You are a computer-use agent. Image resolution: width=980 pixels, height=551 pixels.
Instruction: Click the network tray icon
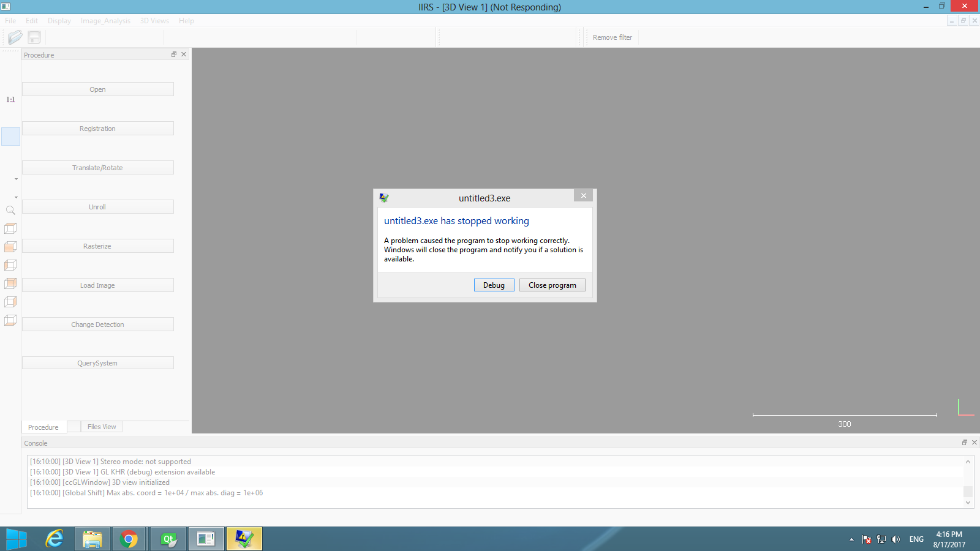click(x=881, y=539)
